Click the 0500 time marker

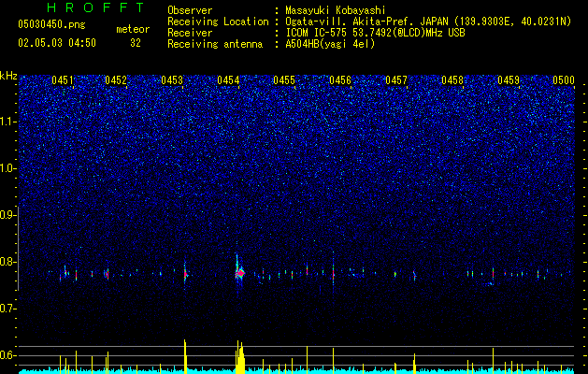[x=564, y=80]
